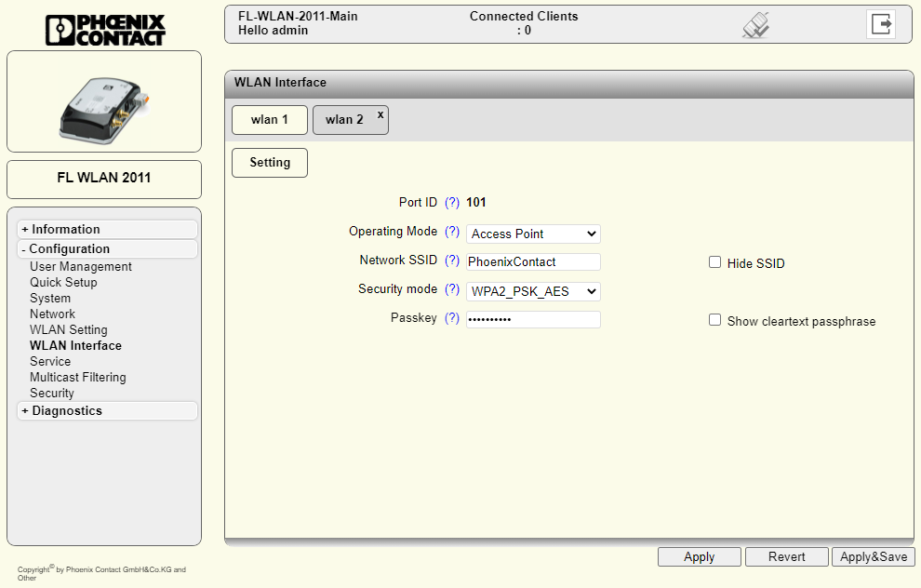Image resolution: width=921 pixels, height=588 pixels.
Task: Click the Phoenix Contact logo
Action: click(x=105, y=29)
